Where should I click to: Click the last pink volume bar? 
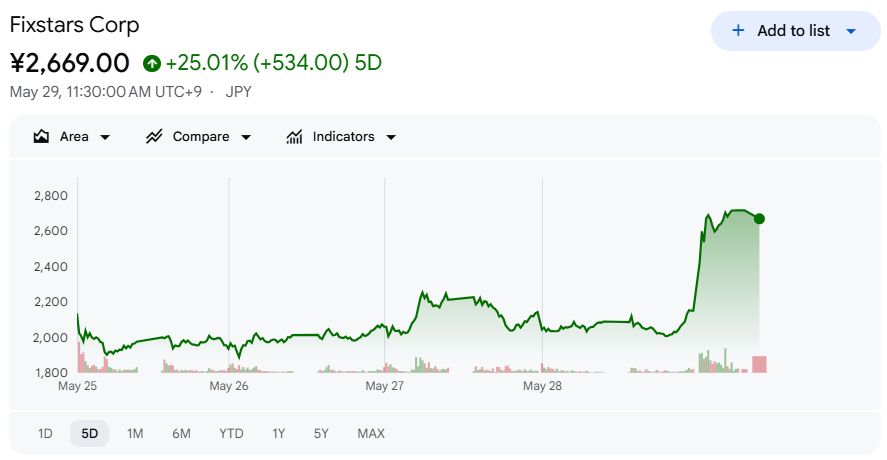pyautogui.click(x=759, y=364)
